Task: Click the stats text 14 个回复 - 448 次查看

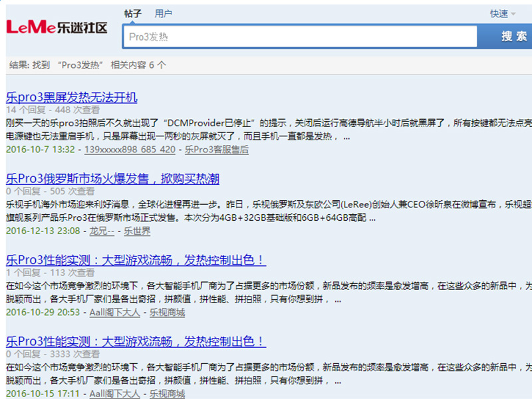Action: point(53,110)
